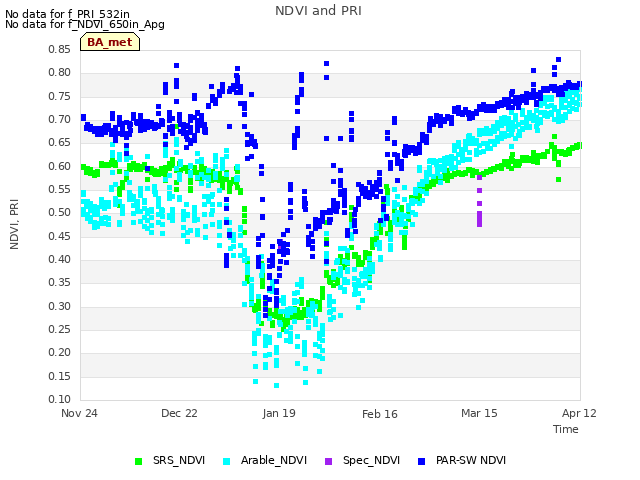Click the 0.60 y-axis tick label
Image resolution: width=640 pixels, height=480 pixels.
tap(60, 166)
